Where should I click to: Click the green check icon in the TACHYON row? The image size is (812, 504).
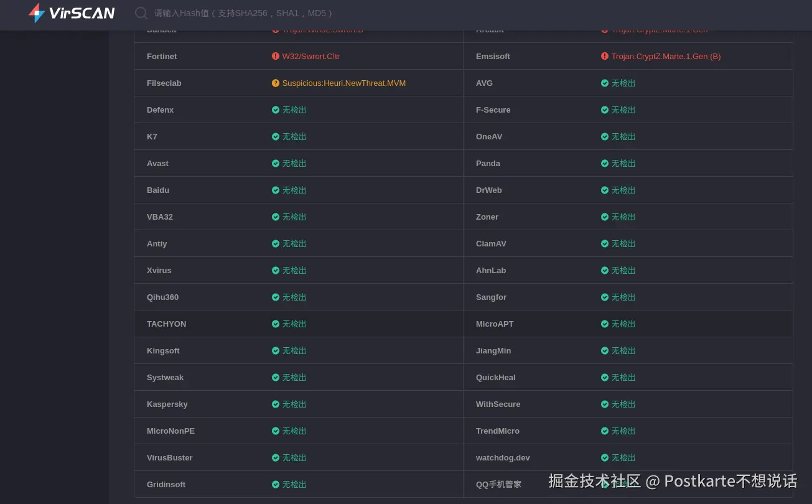(276, 324)
